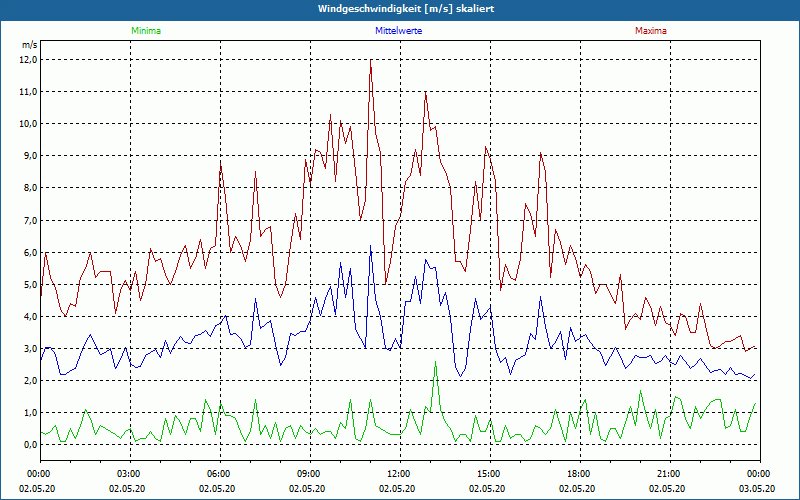Viewport: 800px width, 500px height.
Task: Click the 18:00 time axis label
Action: [x=579, y=474]
